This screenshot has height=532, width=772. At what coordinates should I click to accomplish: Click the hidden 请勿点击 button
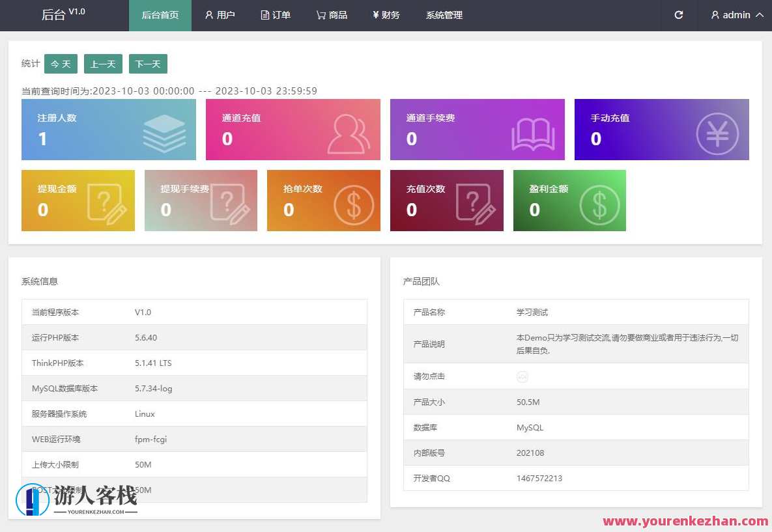pos(522,376)
